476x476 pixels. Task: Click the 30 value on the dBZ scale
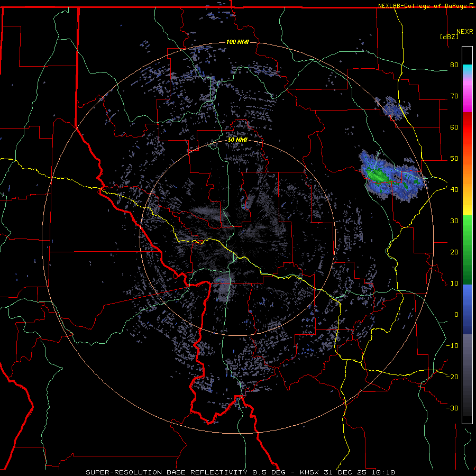pos(454,221)
